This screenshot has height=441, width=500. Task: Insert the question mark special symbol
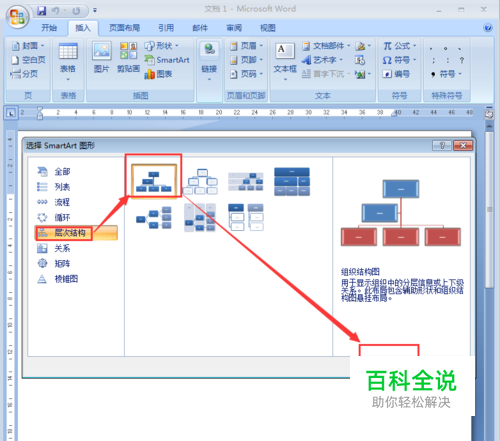pyautogui.click(x=462, y=60)
